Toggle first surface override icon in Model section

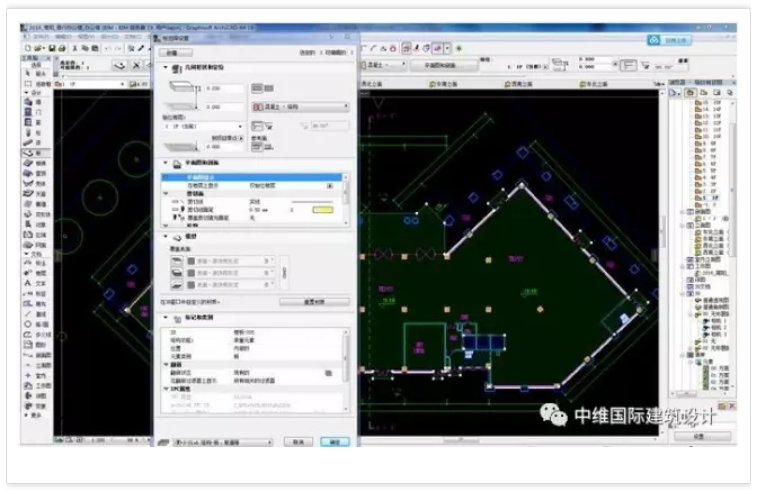click(177, 261)
